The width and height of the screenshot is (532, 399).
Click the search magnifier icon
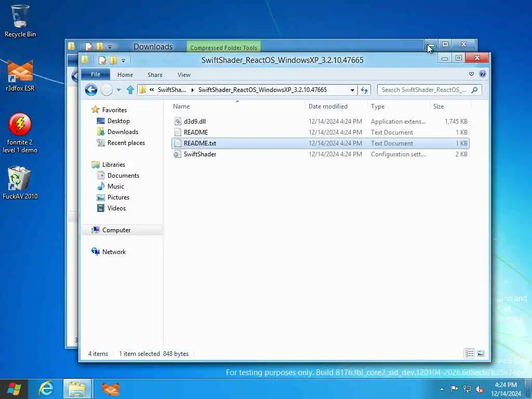click(x=475, y=90)
